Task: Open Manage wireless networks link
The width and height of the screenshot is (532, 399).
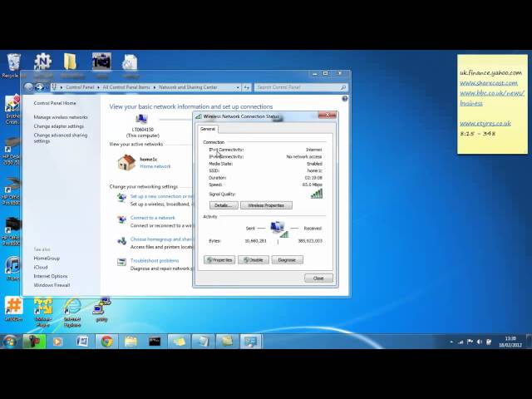Action: pos(61,117)
